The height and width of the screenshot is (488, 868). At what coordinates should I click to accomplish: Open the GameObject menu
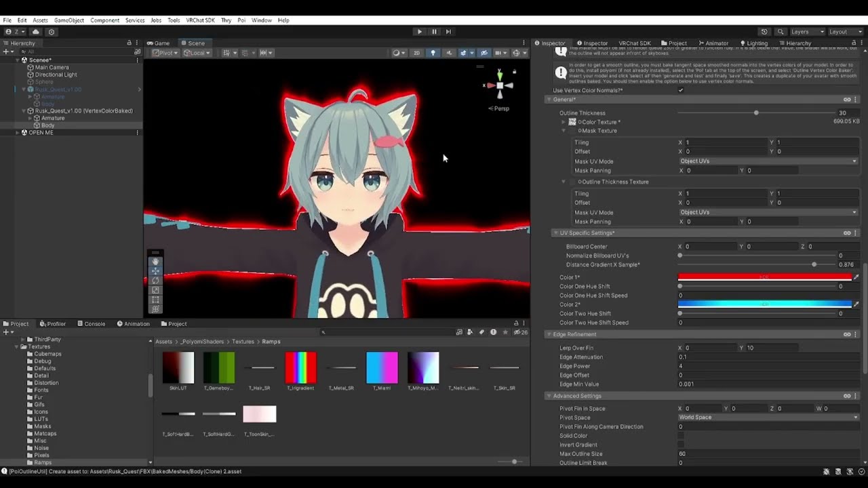tap(69, 20)
